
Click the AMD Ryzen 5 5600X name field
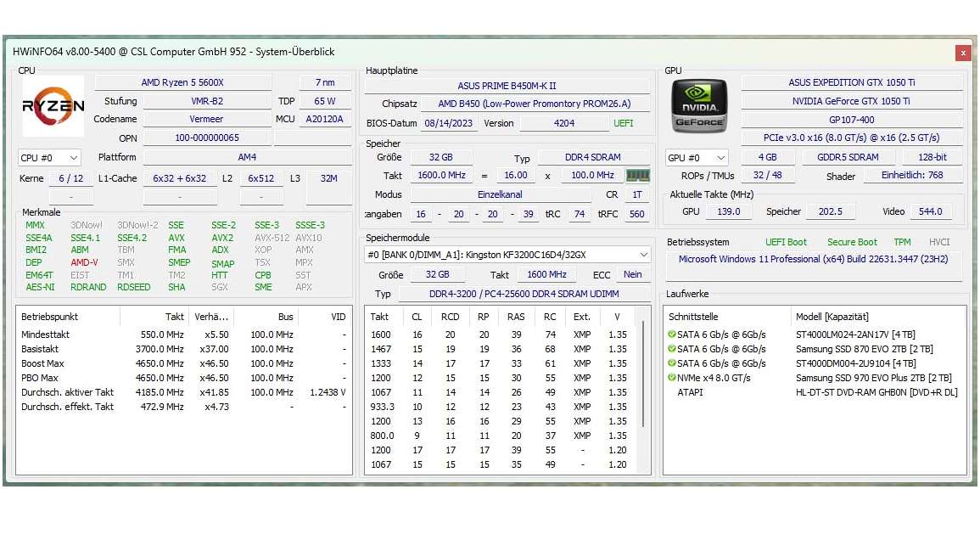pos(182,82)
